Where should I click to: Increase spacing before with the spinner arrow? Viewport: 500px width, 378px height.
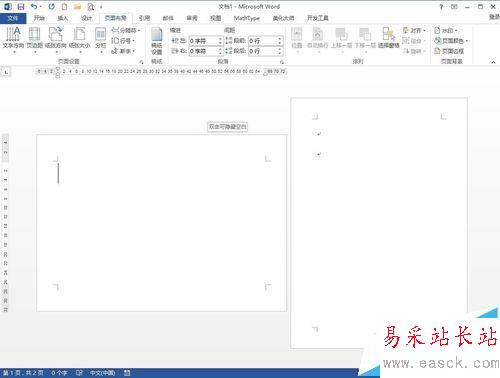(280, 39)
